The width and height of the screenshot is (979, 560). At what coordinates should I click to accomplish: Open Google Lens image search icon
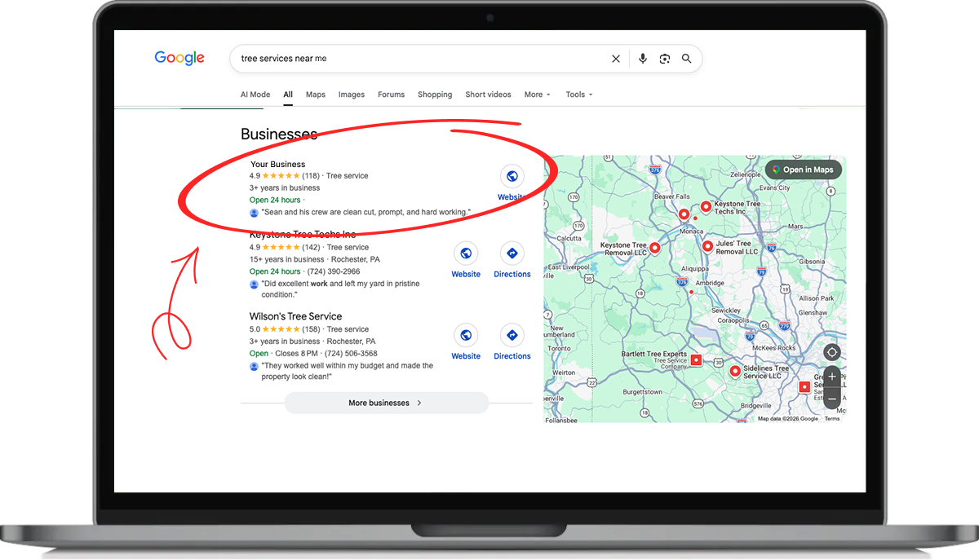click(665, 59)
